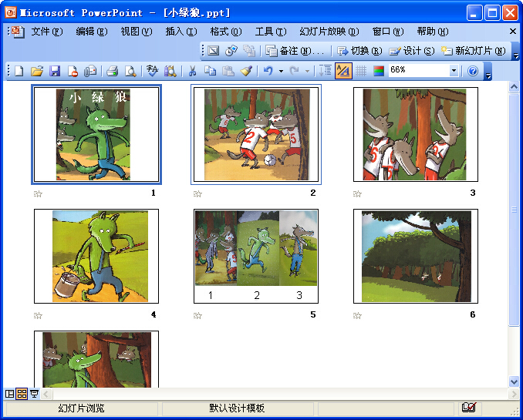Start slide show from view buttons

click(x=34, y=394)
